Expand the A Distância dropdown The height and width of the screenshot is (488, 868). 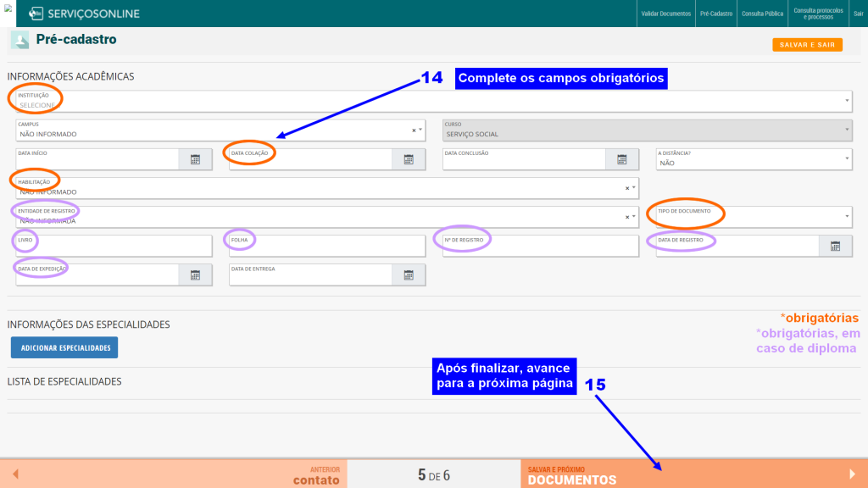tap(846, 159)
